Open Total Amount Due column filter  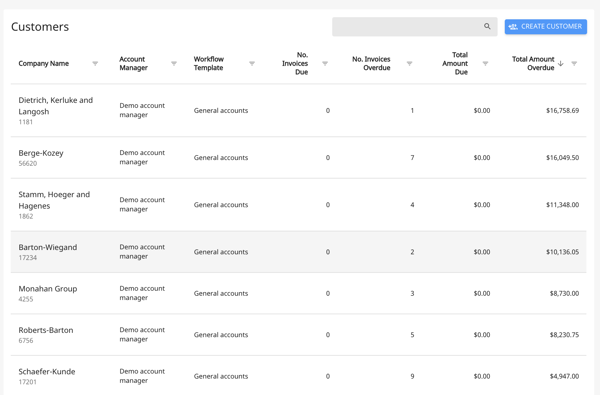[485, 64]
